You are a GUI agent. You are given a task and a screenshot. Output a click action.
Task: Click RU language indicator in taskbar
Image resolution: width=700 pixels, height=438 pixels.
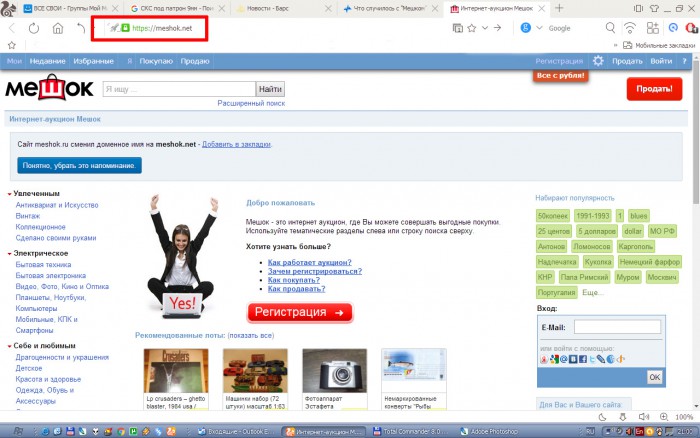tap(590, 431)
